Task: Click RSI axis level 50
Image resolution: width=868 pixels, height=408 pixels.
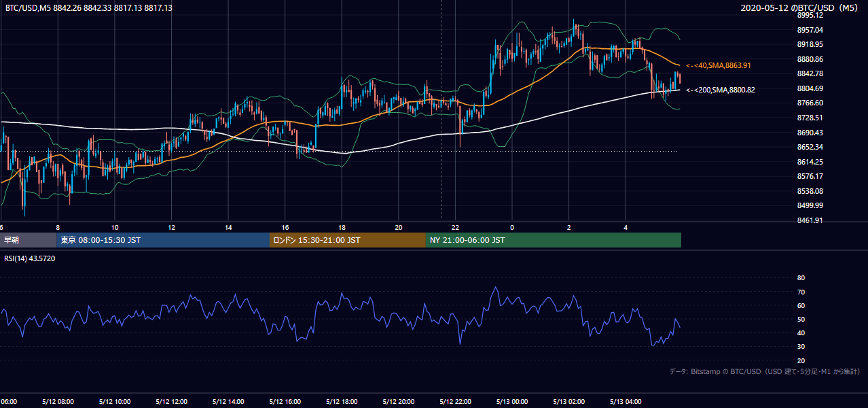Action: click(801, 319)
